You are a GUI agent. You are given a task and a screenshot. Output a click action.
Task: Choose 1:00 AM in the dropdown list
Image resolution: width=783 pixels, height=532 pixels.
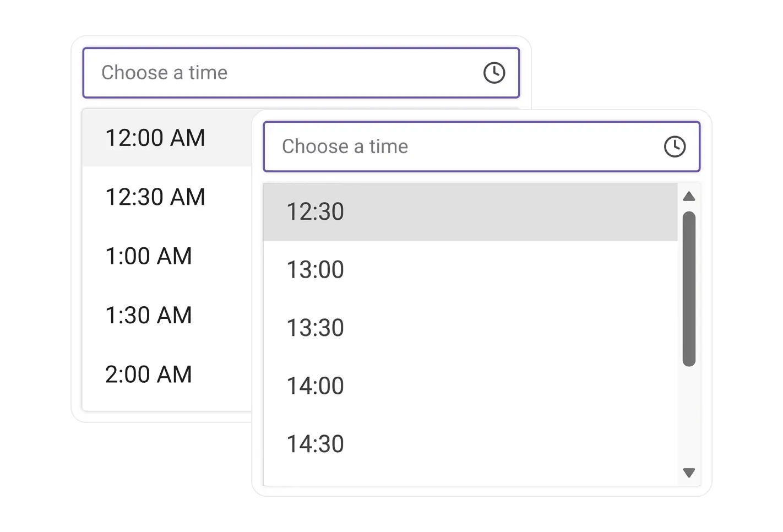(x=149, y=256)
